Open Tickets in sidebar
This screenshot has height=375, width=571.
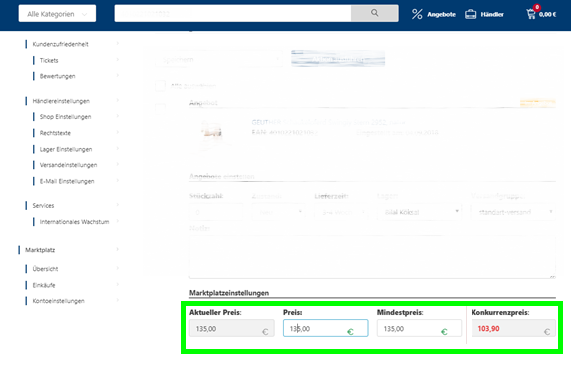(x=49, y=60)
